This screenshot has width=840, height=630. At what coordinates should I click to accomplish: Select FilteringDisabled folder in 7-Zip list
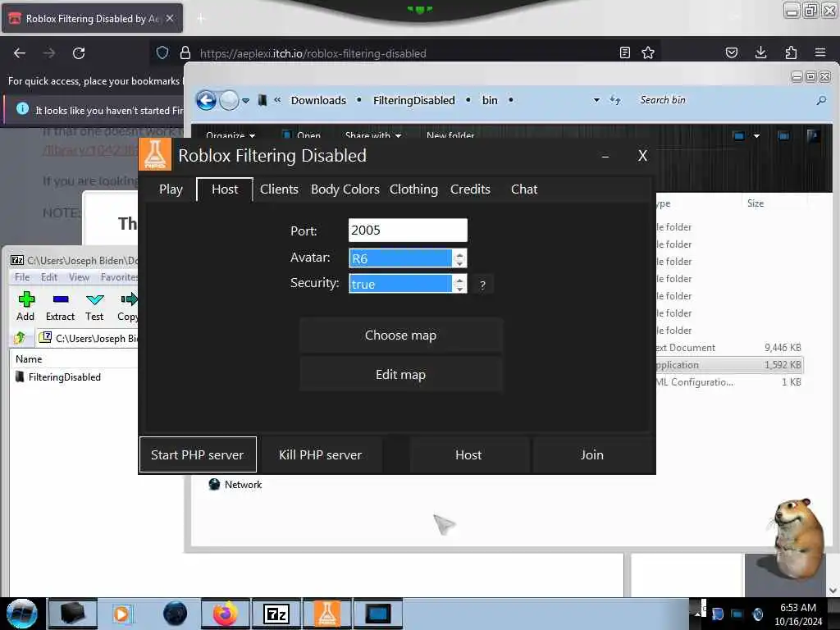click(58, 377)
